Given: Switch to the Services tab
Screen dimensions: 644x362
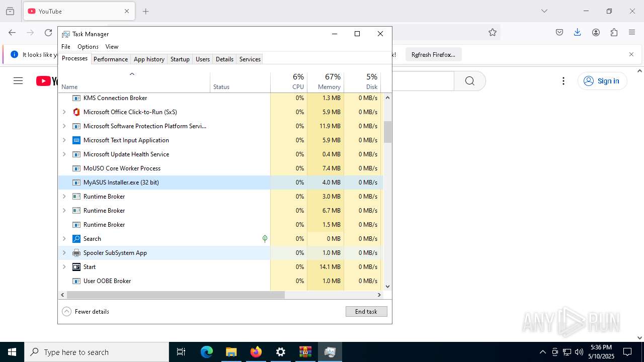Looking at the screenshot, I should click(x=250, y=59).
